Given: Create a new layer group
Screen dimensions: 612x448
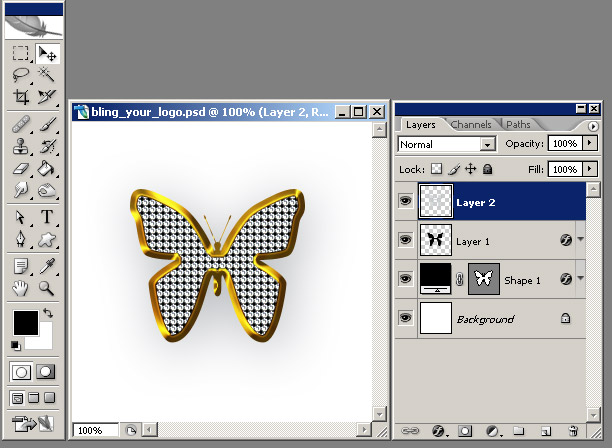Looking at the screenshot, I should 519,431.
